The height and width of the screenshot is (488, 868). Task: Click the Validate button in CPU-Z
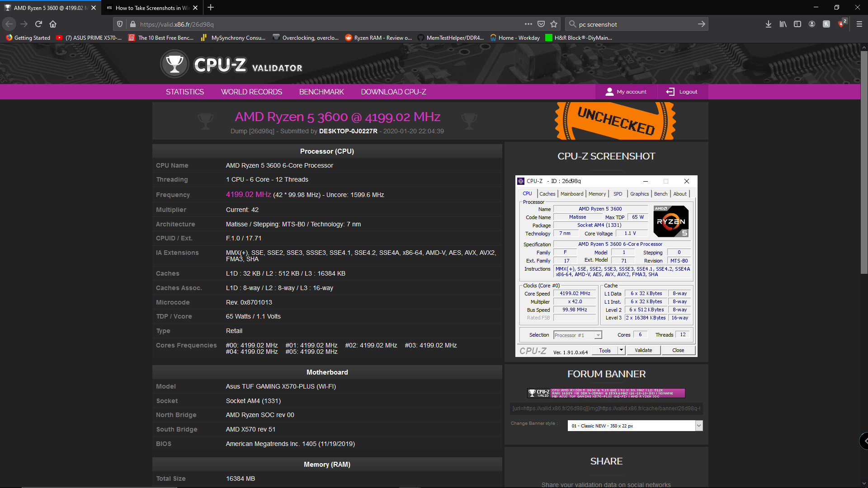[x=643, y=350]
